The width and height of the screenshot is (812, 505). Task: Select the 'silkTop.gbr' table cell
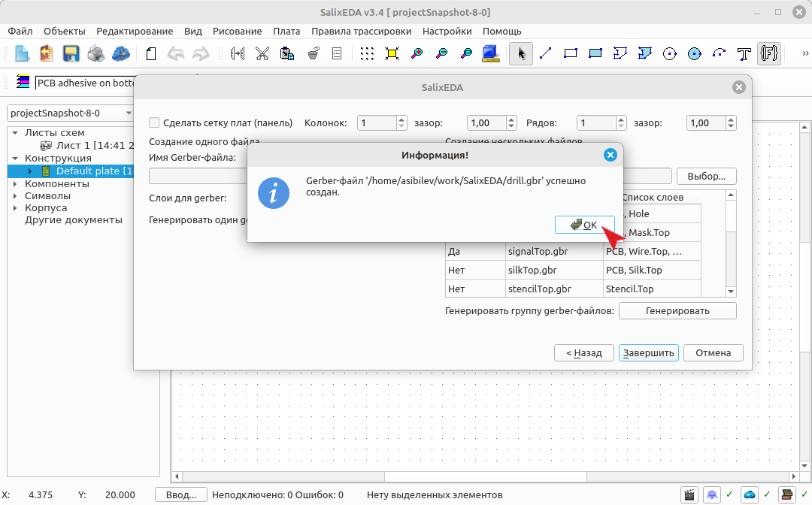coord(554,270)
